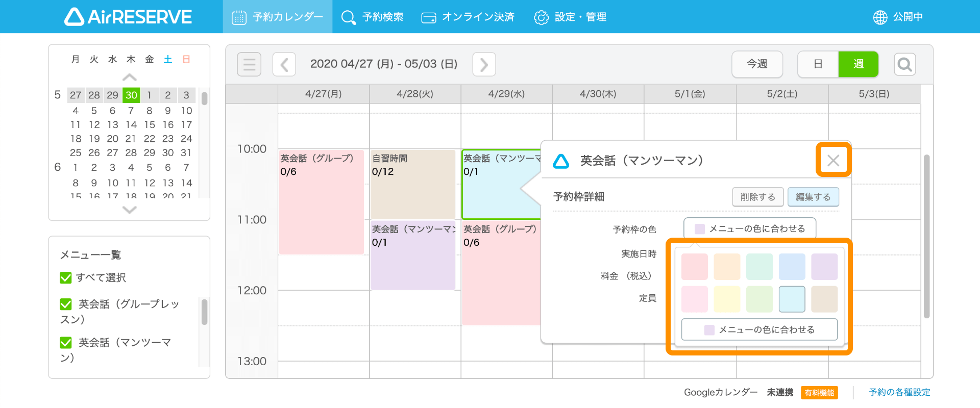Image resolution: width=980 pixels, height=408 pixels.
Task: Switch to 週 view
Action: pos(859,64)
